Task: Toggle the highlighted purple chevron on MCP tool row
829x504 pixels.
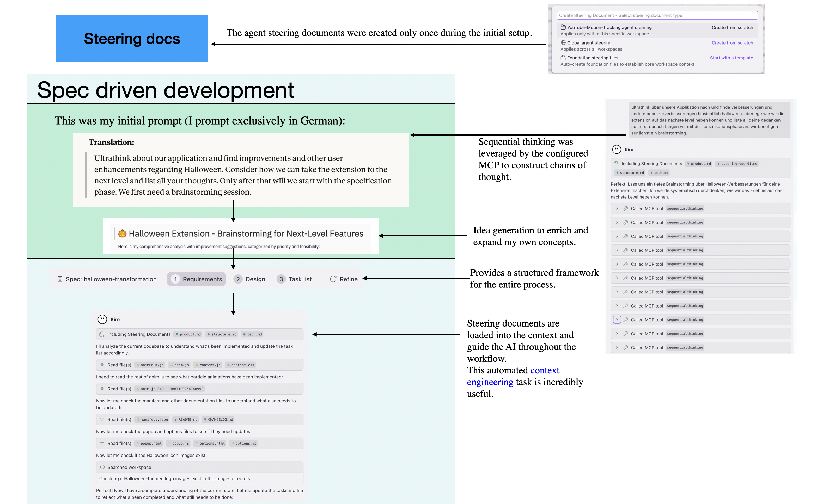Action: pyautogui.click(x=617, y=320)
